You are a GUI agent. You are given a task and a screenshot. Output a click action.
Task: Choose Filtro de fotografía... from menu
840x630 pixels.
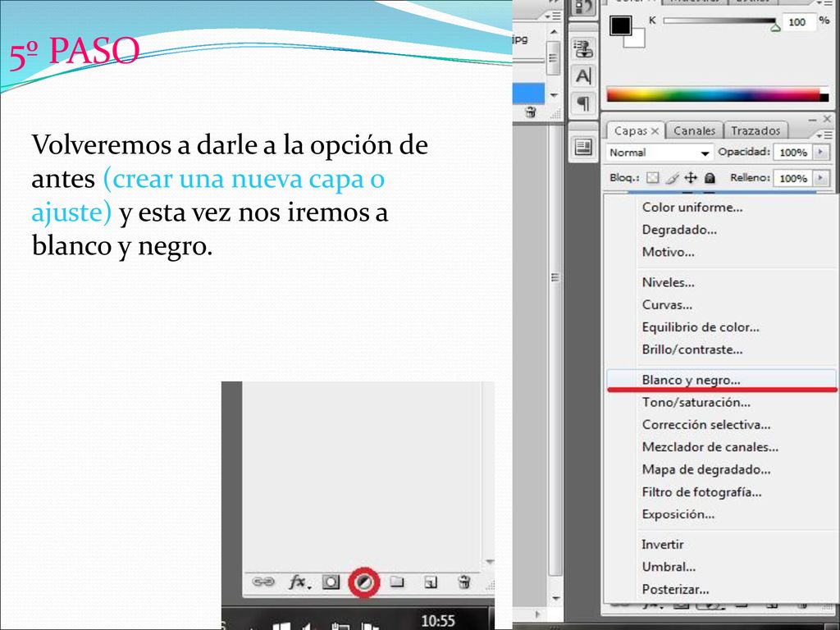click(702, 492)
